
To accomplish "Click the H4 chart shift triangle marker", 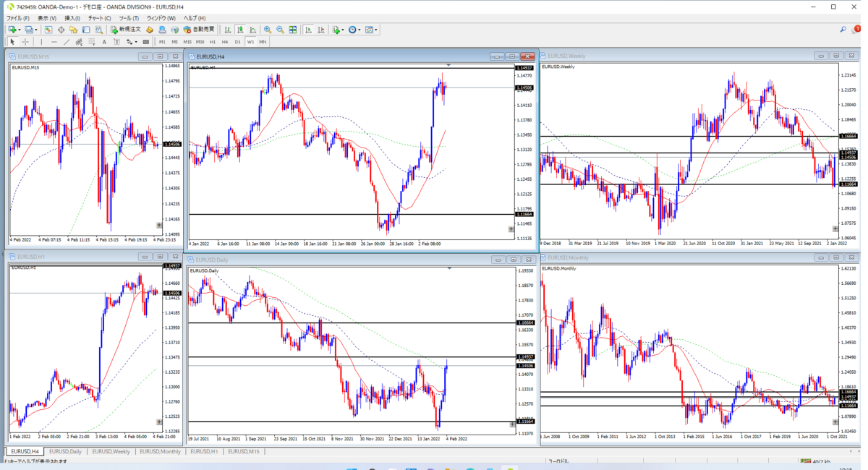I will click(x=449, y=65).
